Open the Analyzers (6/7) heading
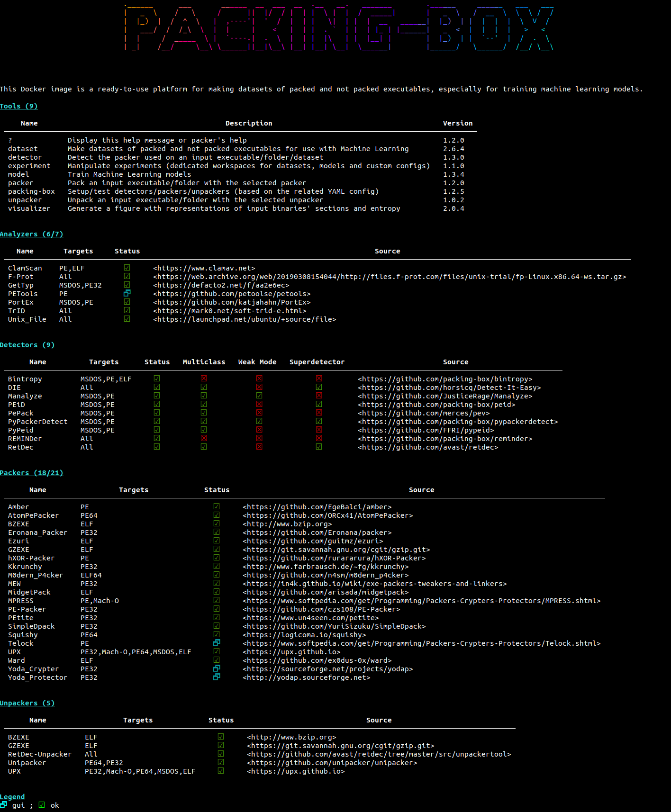Viewport: 671px width, 812px height. point(32,234)
